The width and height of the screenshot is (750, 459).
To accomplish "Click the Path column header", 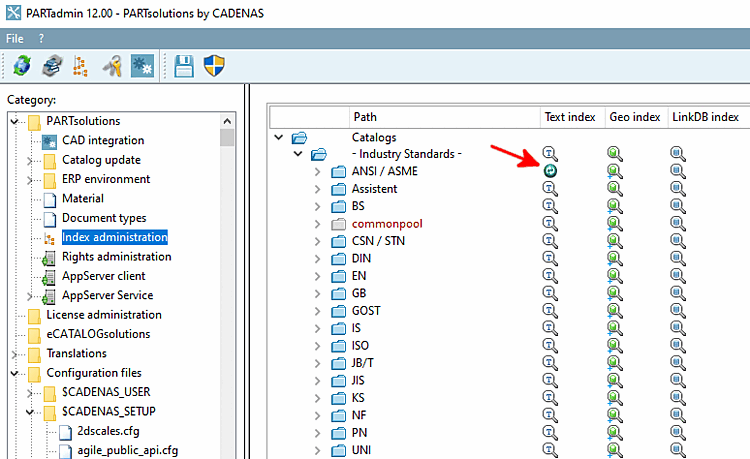I will tap(445, 117).
